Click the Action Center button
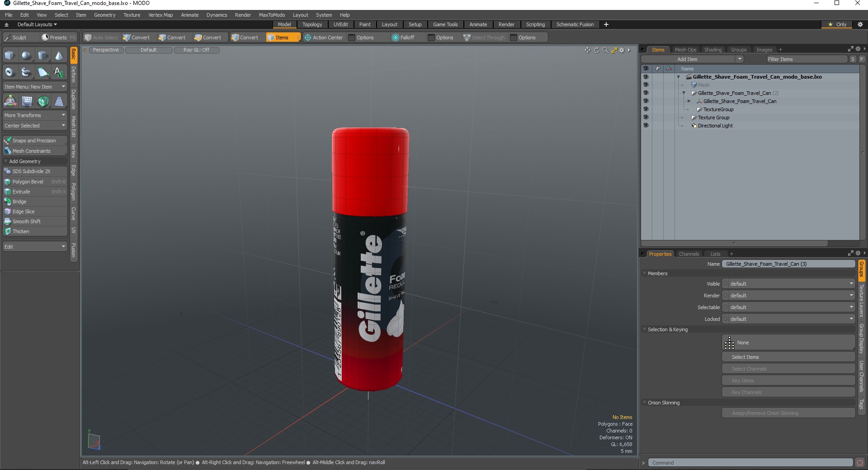Viewport: 868px width, 470px height. click(324, 38)
